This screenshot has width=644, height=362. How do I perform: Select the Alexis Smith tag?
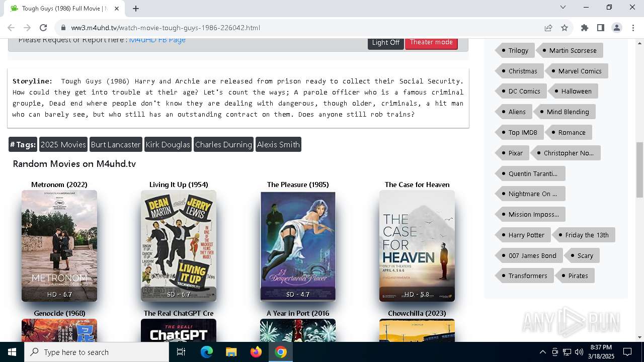278,144
